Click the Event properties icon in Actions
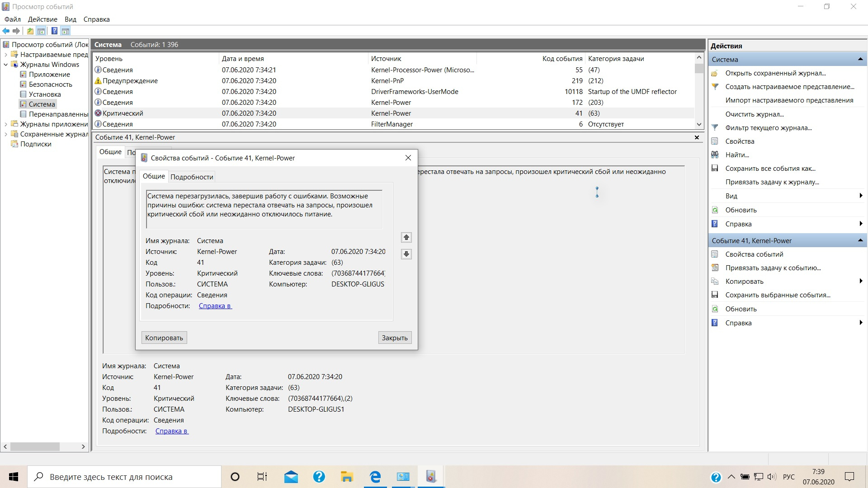Image resolution: width=868 pixels, height=488 pixels. (715, 254)
